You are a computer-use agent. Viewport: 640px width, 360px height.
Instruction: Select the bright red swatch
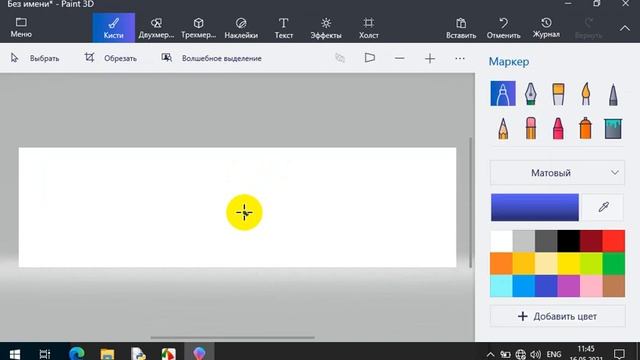613,241
